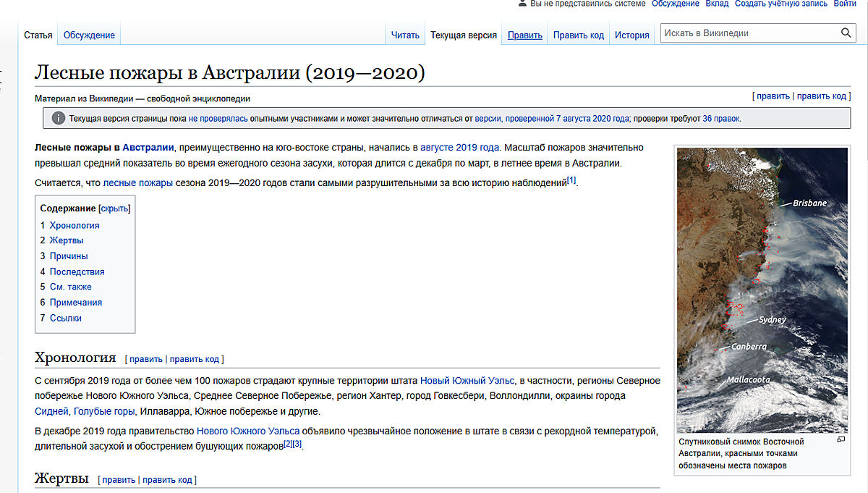Switch to the 'История' tab
868x493 pixels.
631,35
